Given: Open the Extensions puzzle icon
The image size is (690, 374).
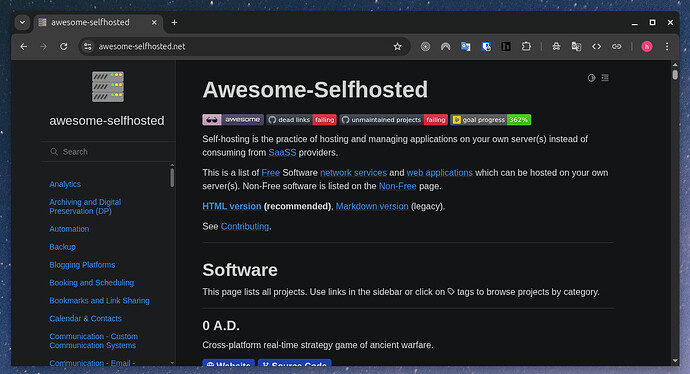Looking at the screenshot, I should [526, 47].
